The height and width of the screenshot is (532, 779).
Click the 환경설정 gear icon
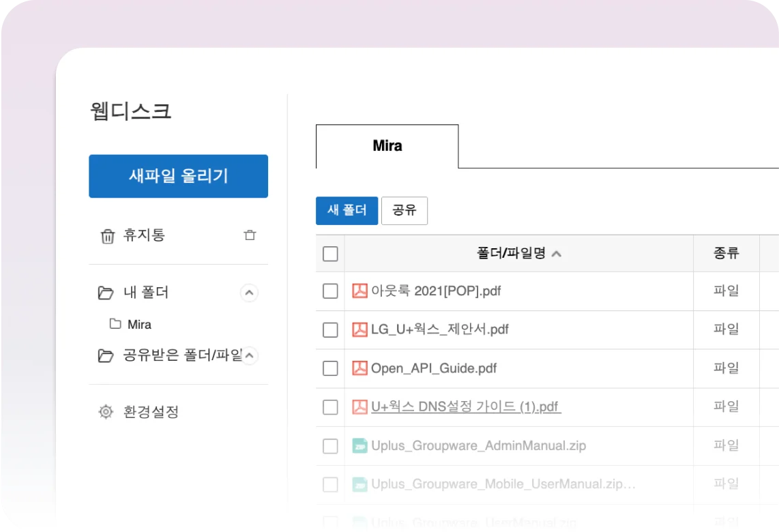pos(106,412)
